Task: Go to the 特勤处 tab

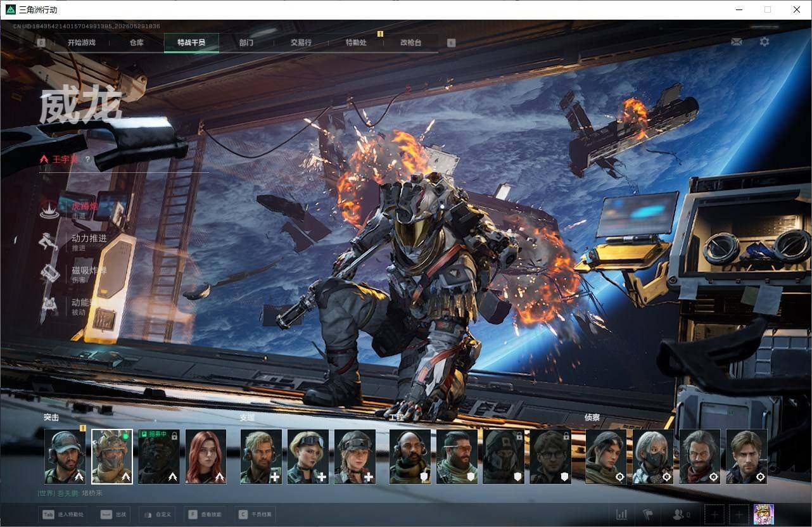Action: click(356, 43)
